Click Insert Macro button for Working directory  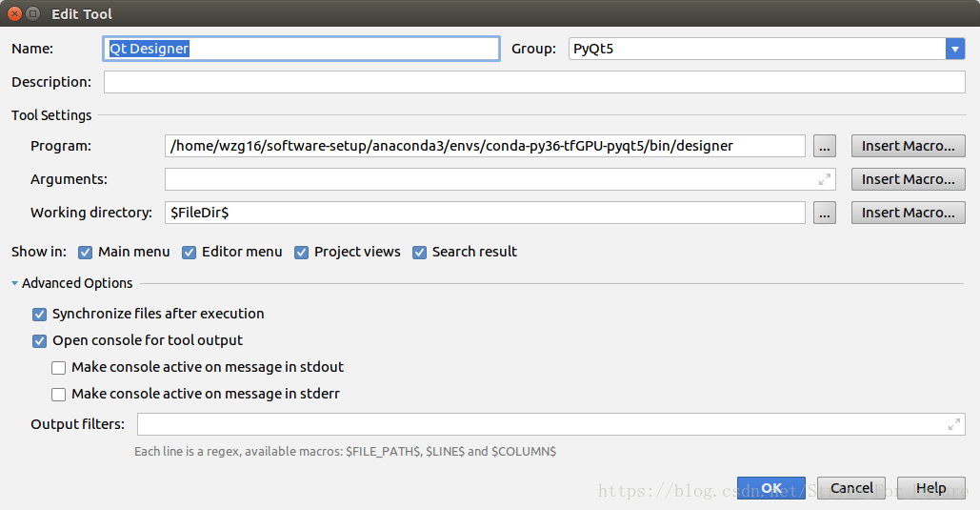pyautogui.click(x=909, y=213)
